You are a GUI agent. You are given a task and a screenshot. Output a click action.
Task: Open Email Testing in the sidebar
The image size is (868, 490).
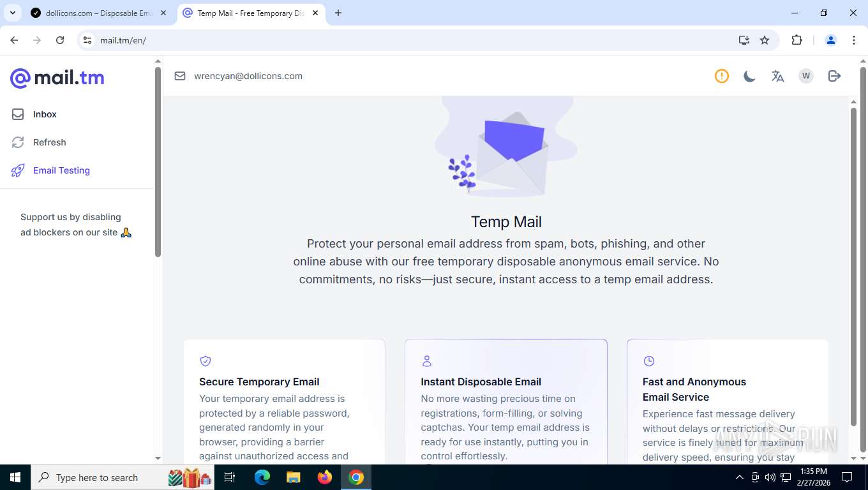click(61, 170)
